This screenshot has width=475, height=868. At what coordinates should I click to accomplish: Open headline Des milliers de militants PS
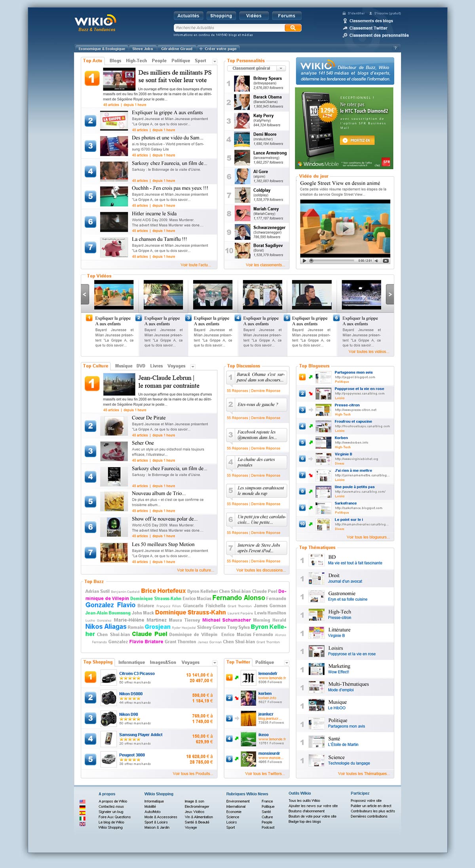[175, 76]
